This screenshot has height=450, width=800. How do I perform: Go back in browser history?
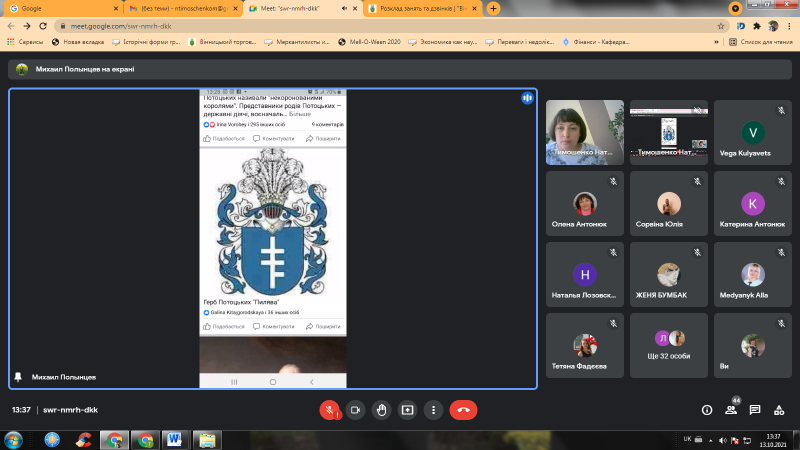pos(11,26)
